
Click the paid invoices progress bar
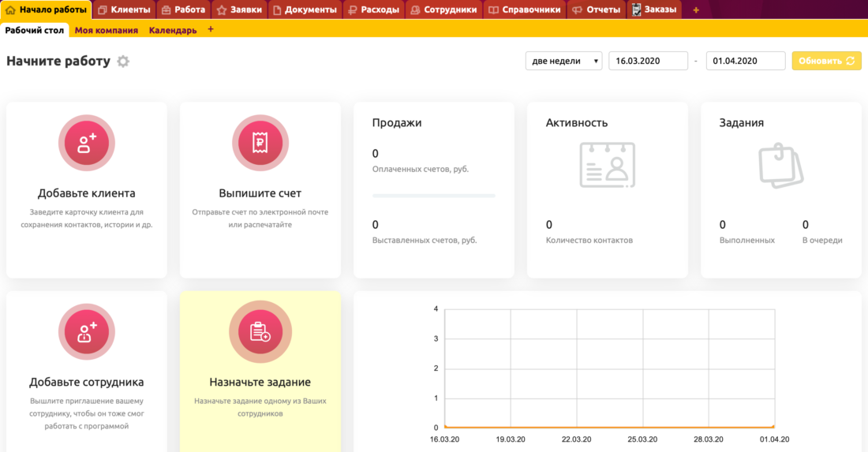pyautogui.click(x=434, y=195)
